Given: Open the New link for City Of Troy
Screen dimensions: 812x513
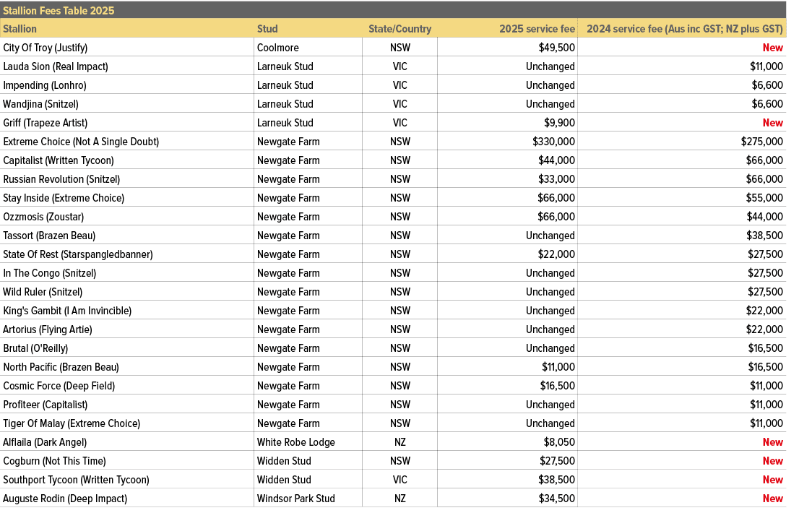Looking at the screenshot, I should 772,47.
